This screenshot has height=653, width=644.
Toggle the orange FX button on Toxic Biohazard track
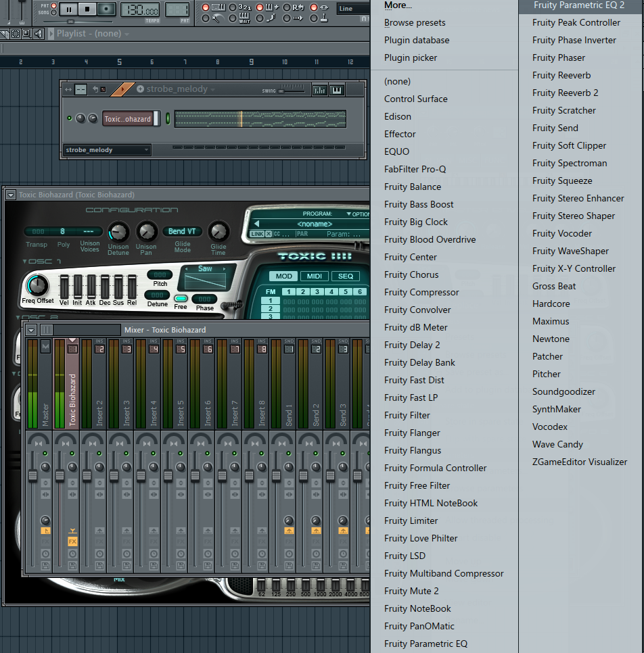point(72,541)
